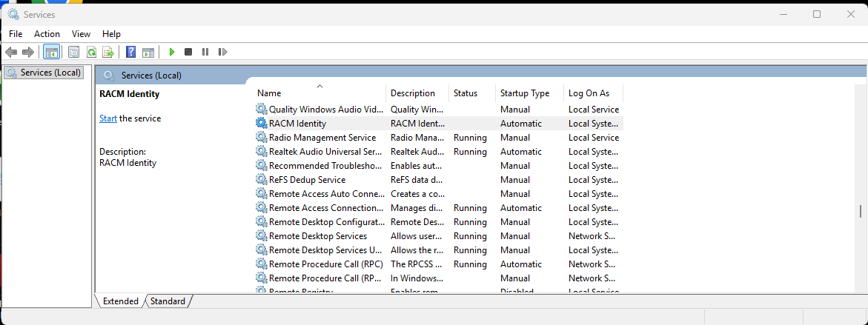Select Remote Desktop Configuration row
This screenshot has height=325, width=868.
coord(439,222)
